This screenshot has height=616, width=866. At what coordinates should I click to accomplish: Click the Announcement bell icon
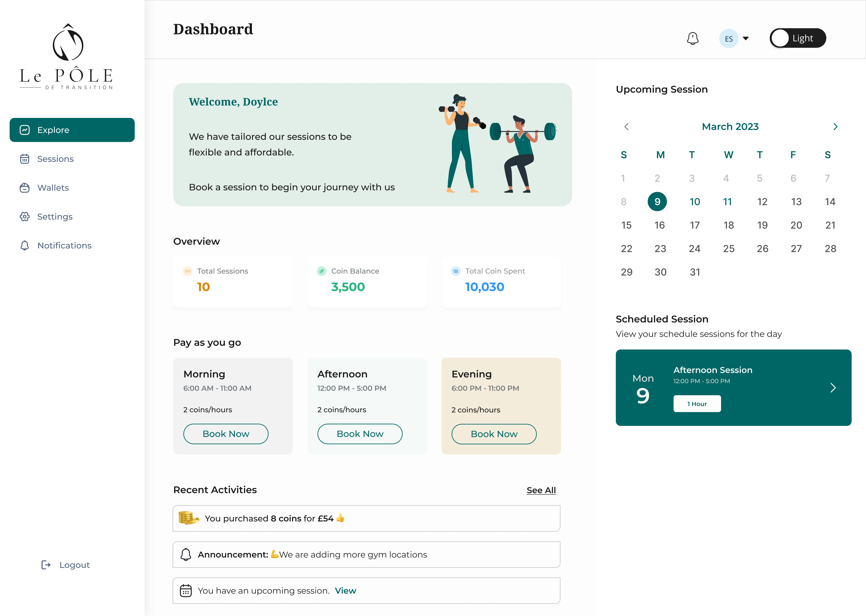(x=186, y=554)
